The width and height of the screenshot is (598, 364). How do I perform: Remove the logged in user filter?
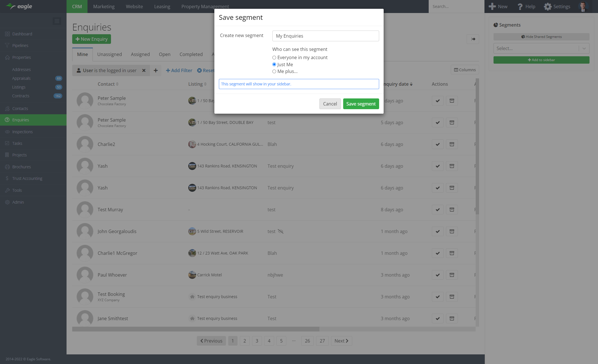pyautogui.click(x=144, y=70)
